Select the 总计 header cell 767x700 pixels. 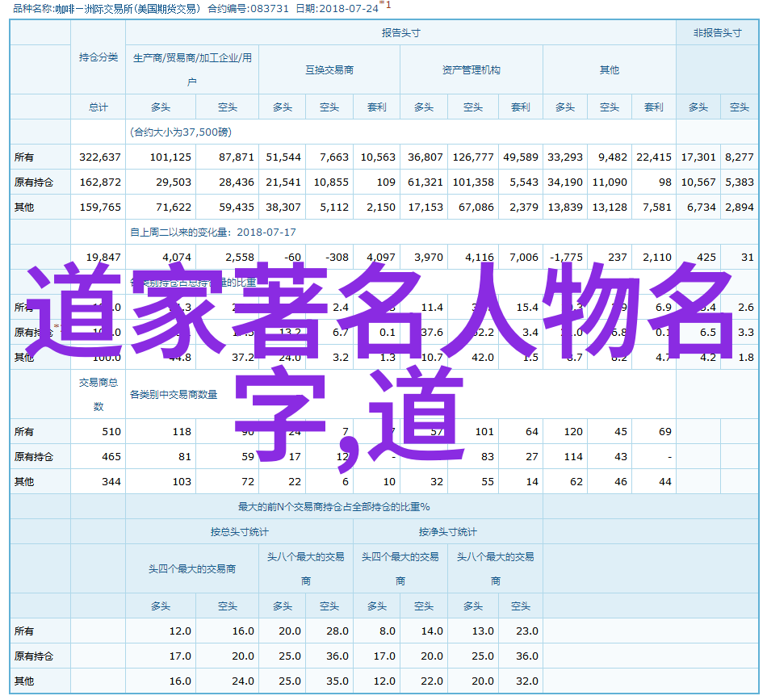pyautogui.click(x=98, y=107)
